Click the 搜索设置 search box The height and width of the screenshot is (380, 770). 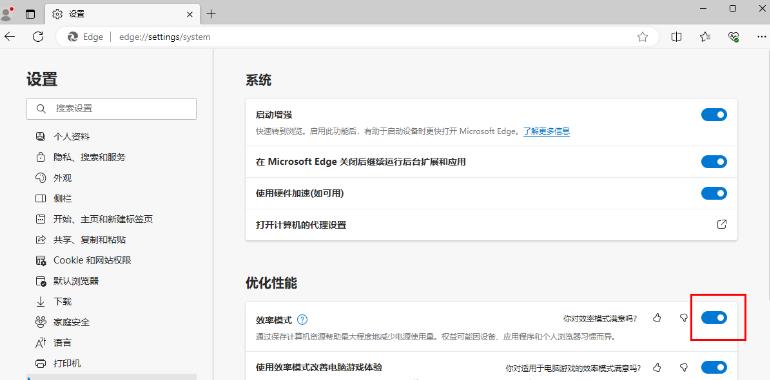click(111, 109)
